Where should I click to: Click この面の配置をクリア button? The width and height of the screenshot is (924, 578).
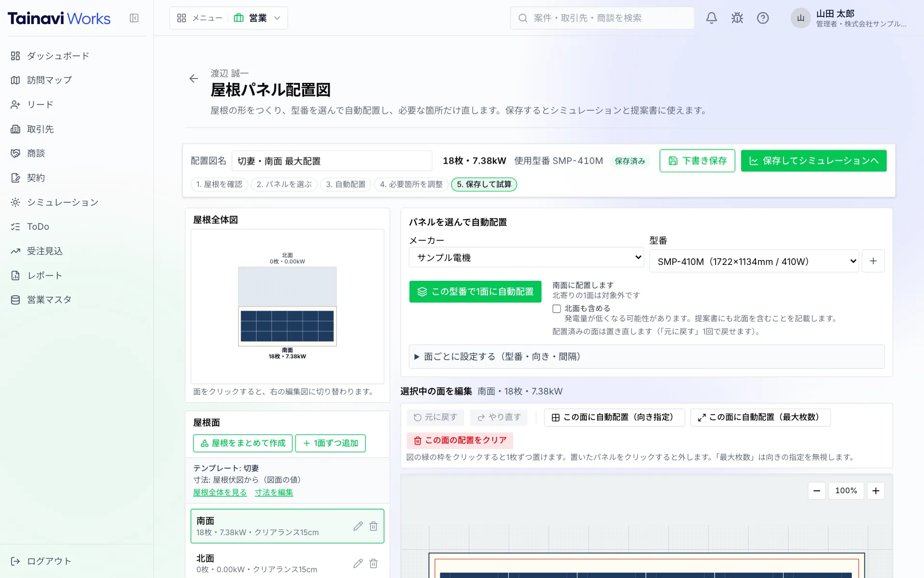point(460,441)
